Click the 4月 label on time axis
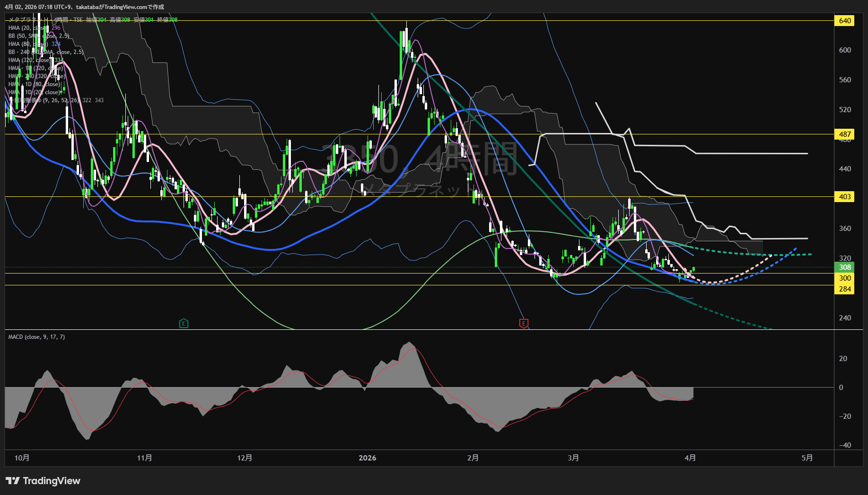Screen dimensions: 868x495 (x=690, y=458)
